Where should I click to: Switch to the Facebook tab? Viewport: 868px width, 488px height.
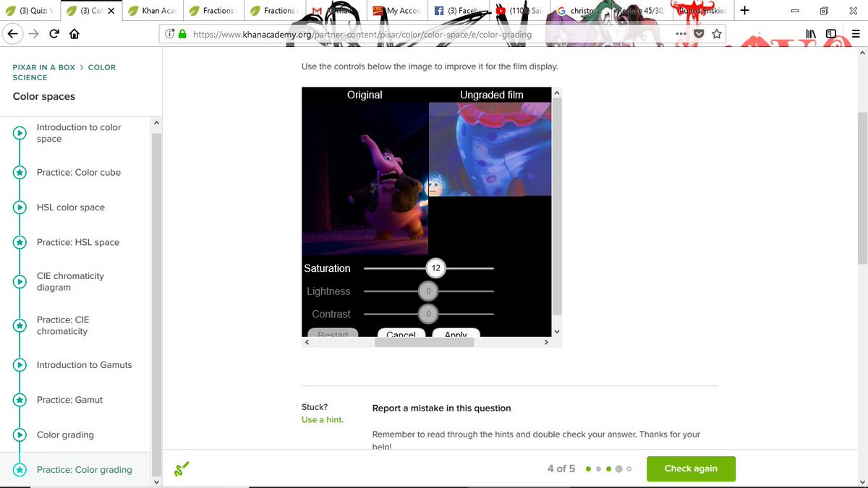tap(459, 11)
